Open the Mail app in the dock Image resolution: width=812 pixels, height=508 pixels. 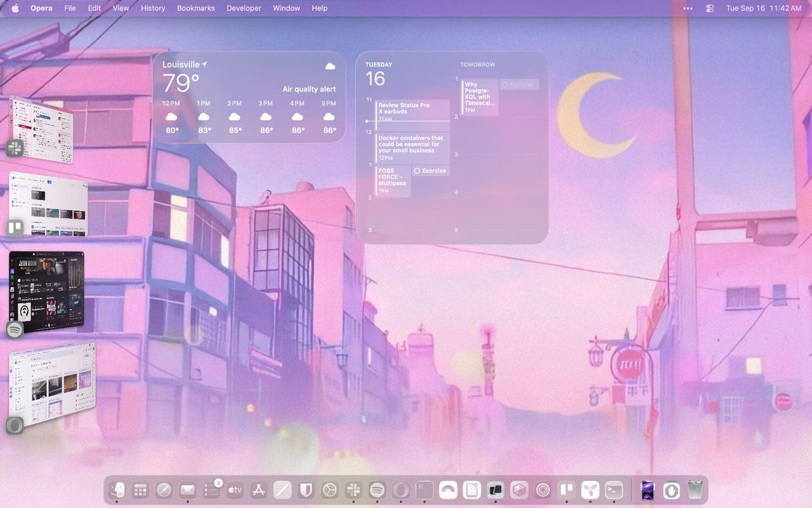point(187,490)
